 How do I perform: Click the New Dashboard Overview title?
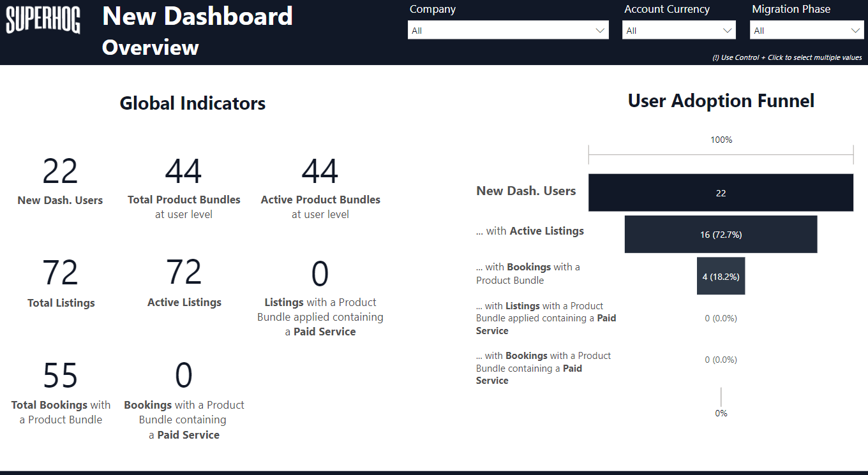pos(197,30)
